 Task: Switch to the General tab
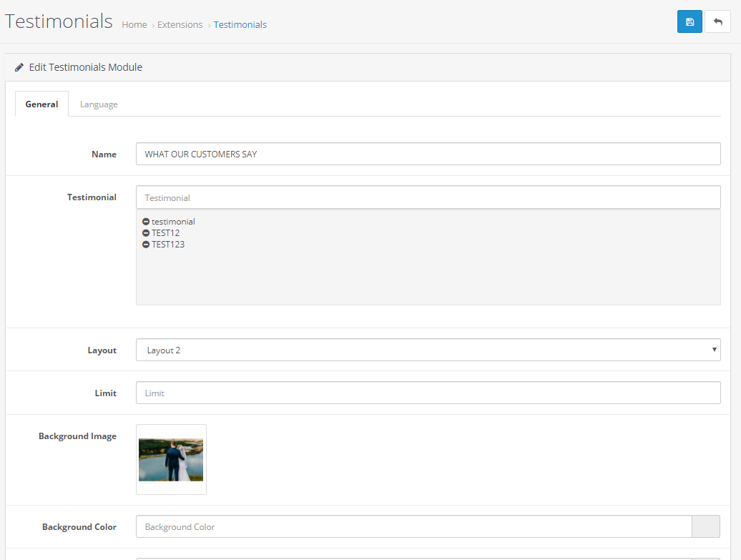pyautogui.click(x=41, y=104)
